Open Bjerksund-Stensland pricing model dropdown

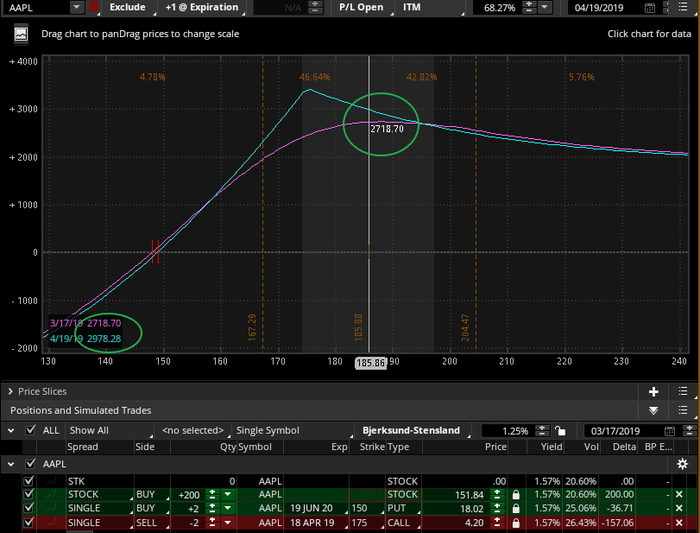click(x=413, y=431)
